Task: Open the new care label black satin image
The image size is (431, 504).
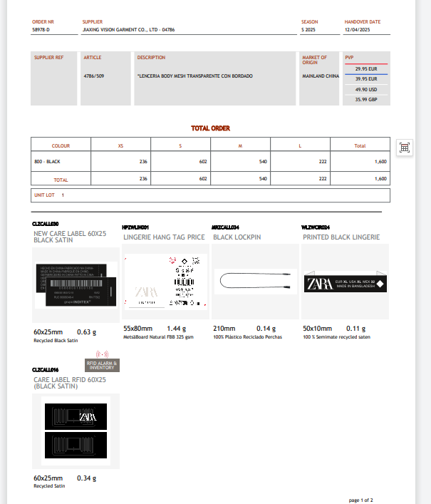Action: click(76, 284)
